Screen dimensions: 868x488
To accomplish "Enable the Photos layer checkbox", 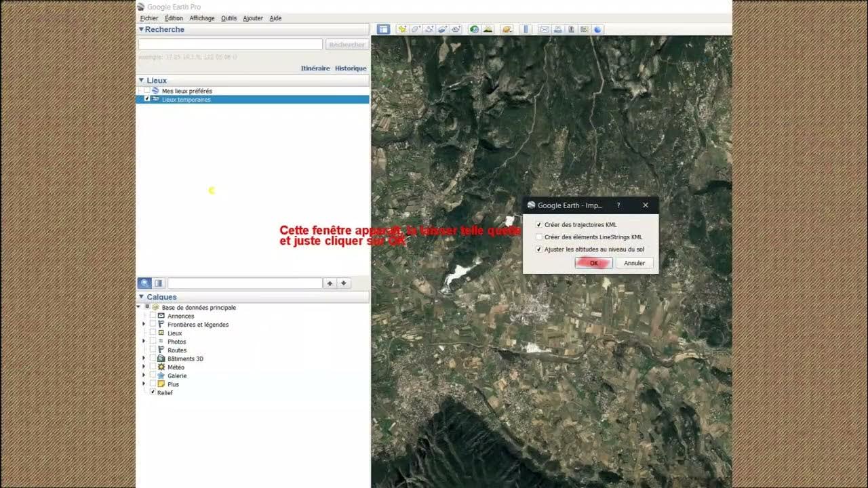I will pyautogui.click(x=153, y=342).
